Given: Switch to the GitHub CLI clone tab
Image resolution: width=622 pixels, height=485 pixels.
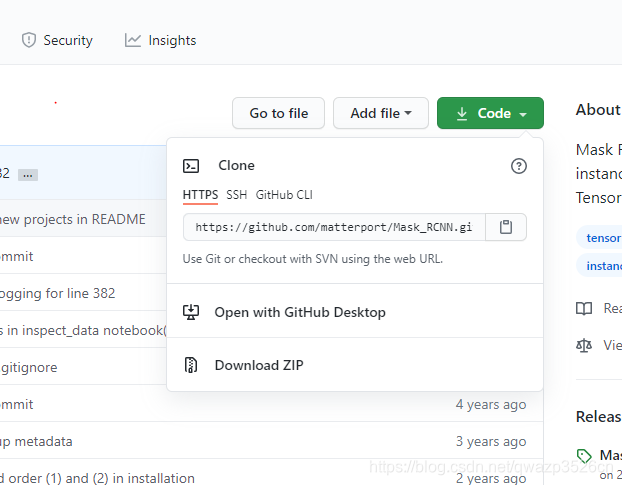Looking at the screenshot, I should (x=284, y=195).
